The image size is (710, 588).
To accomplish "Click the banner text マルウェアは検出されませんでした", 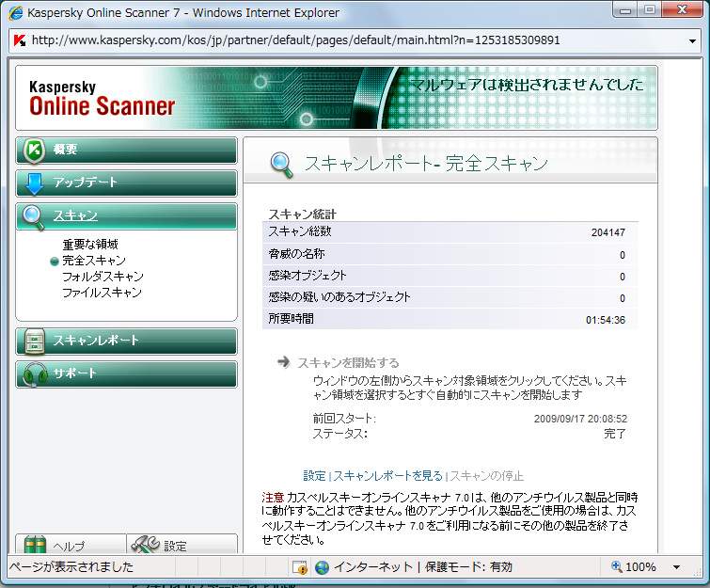I will coord(527,85).
